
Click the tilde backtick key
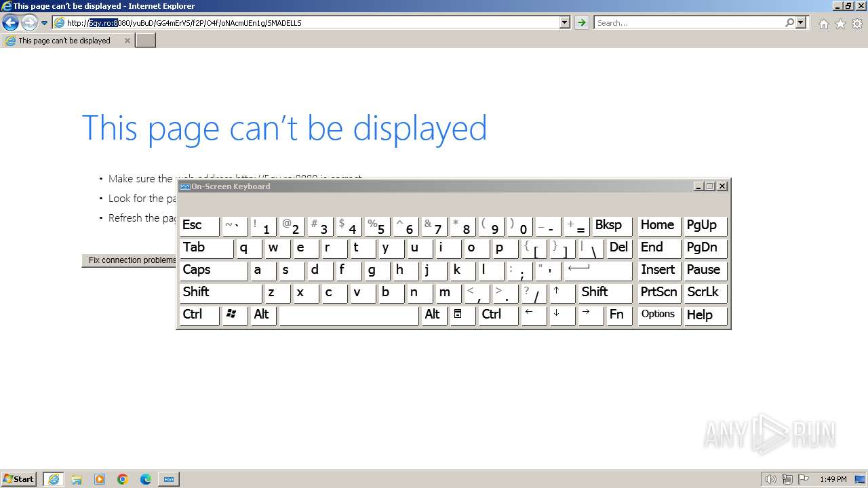[x=235, y=226]
